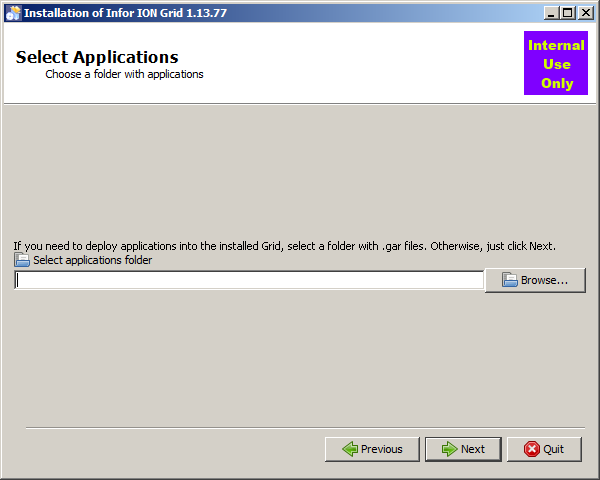This screenshot has height=480, width=600.
Task: Click the green left arrow icon on Previous
Action: pos(350,449)
